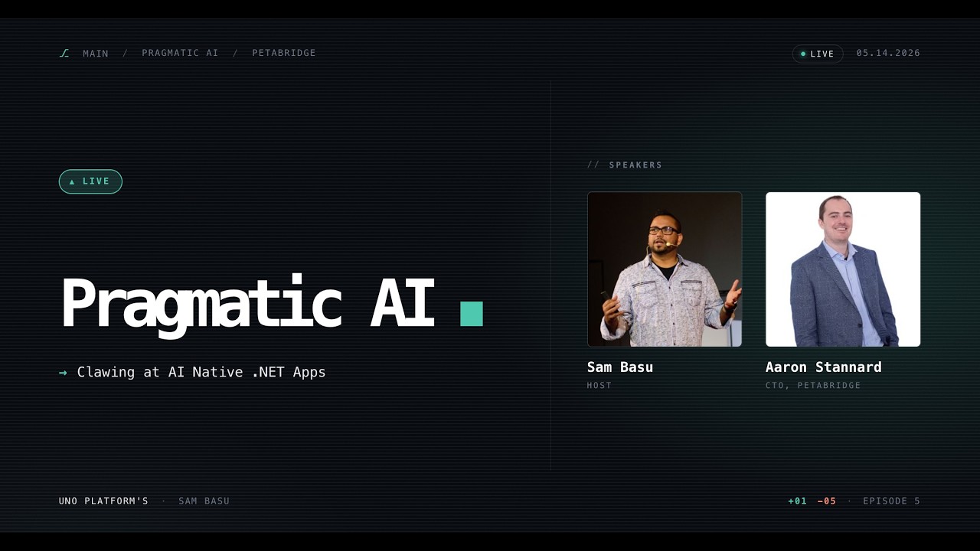Go to the PETABRIDGE breadcrumb
The height and width of the screenshot is (551, 980).
pyautogui.click(x=284, y=53)
